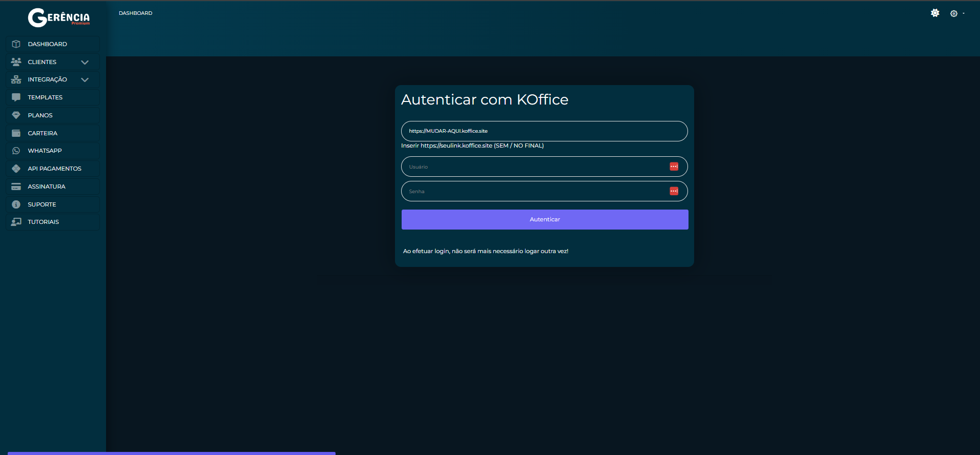This screenshot has height=455, width=980.
Task: Click the Clientes people icon
Action: [x=16, y=62]
